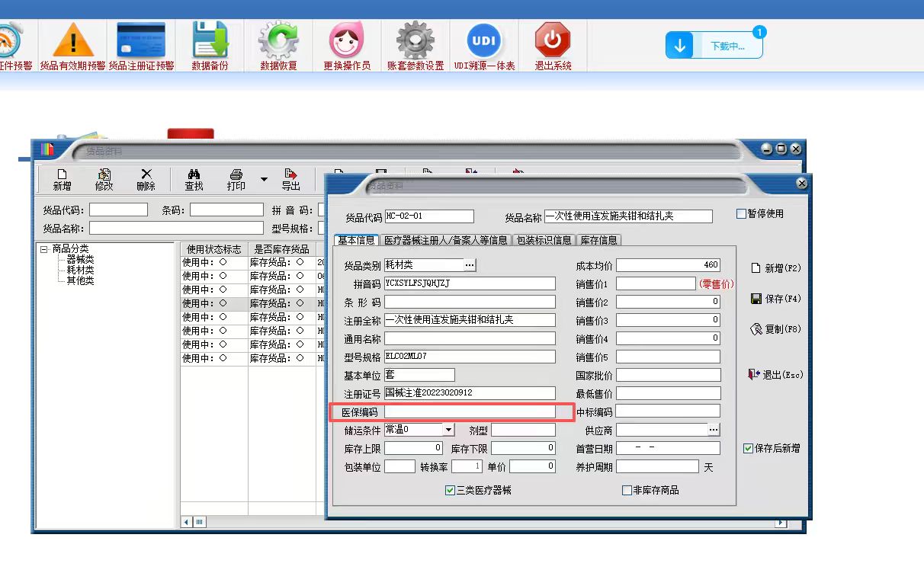Switch to 包装标识信息 tab
The height and width of the screenshot is (573, 924).
544,240
